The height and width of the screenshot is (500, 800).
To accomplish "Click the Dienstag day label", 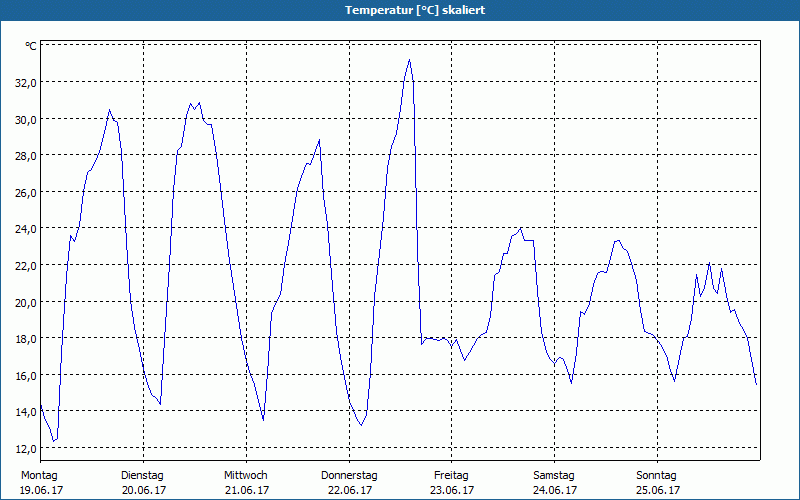I will click(142, 476).
